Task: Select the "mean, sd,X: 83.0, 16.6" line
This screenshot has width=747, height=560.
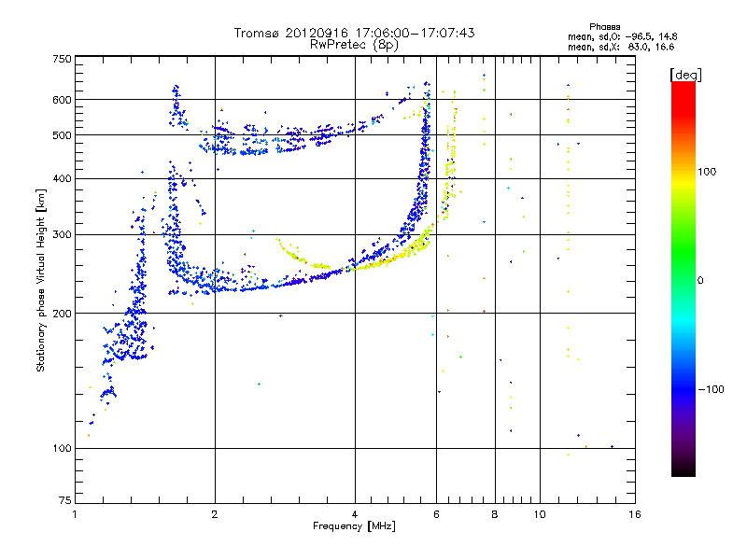Action: point(621,47)
